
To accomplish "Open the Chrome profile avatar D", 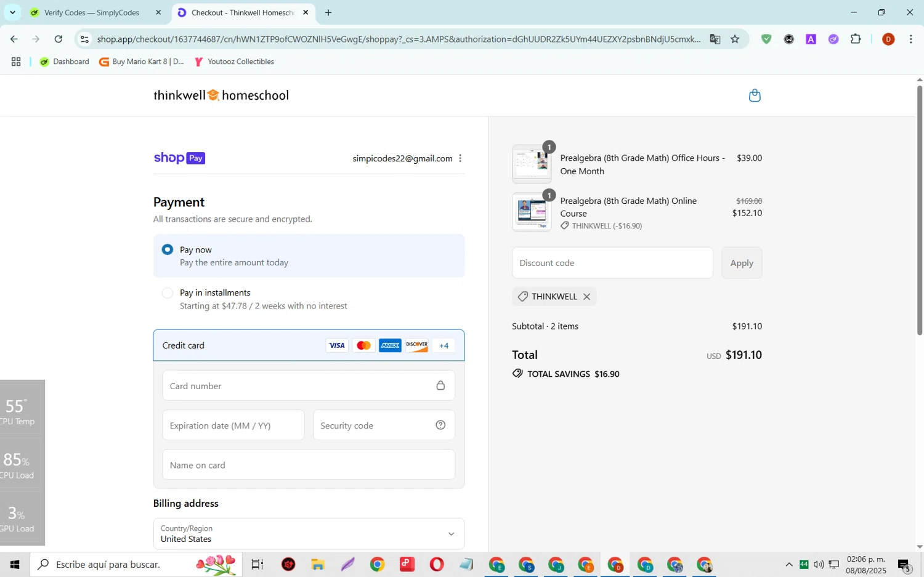I will [x=888, y=39].
